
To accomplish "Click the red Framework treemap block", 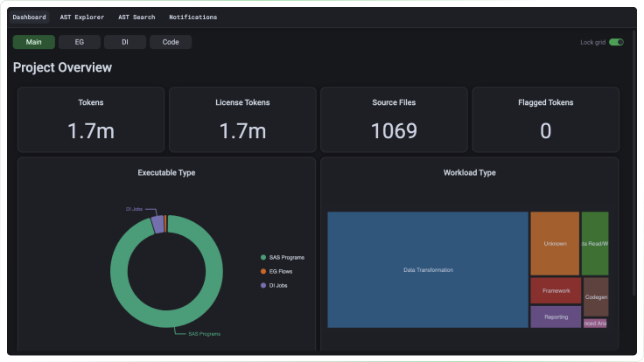I will [x=556, y=290].
